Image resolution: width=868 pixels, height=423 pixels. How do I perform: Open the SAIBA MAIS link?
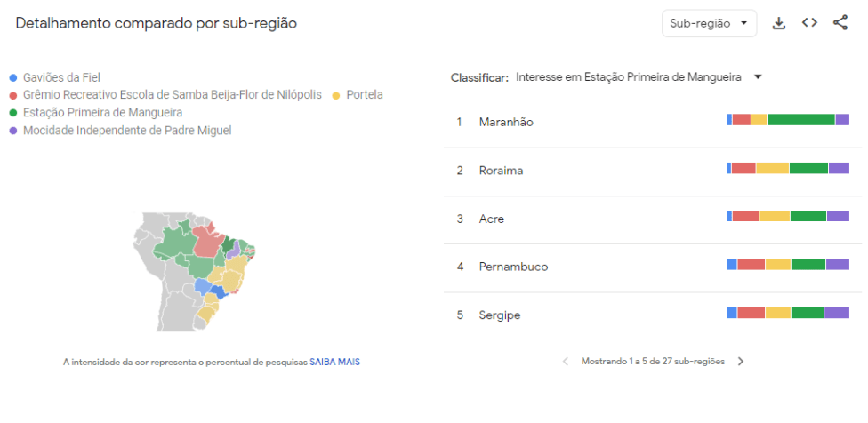pos(334,362)
